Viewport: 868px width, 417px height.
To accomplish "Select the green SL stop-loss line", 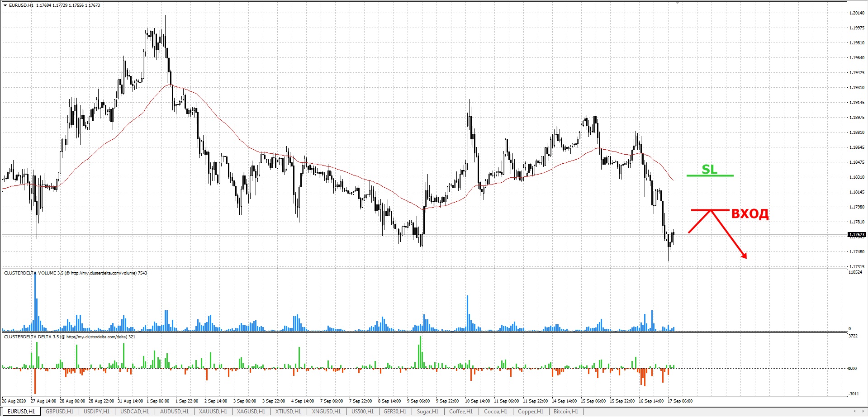I will coord(710,175).
